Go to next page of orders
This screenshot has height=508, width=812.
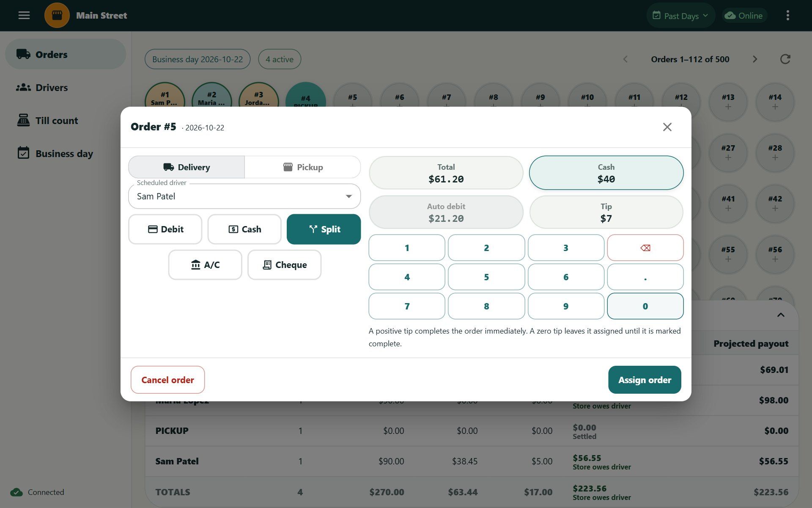[755, 59]
